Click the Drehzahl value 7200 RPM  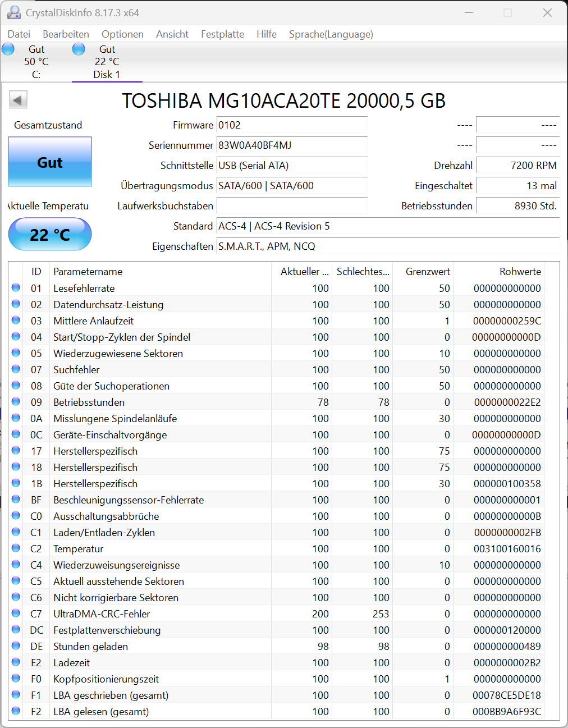(517, 165)
